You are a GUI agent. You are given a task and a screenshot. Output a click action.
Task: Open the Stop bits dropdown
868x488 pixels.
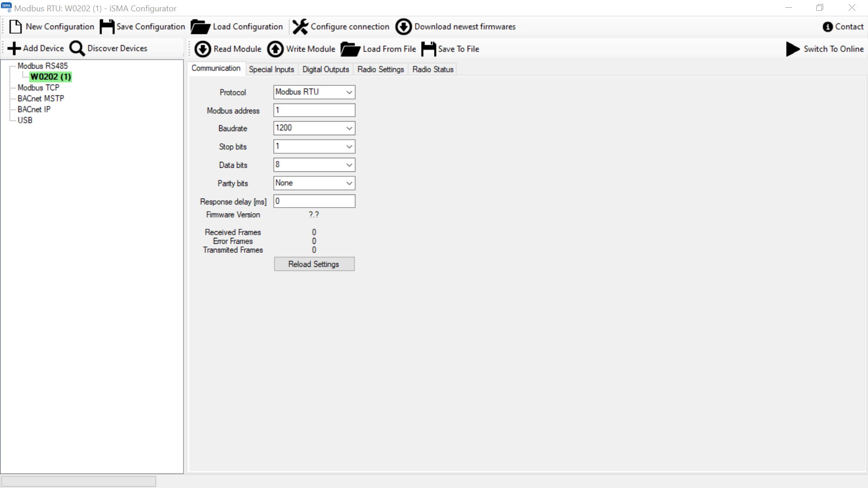(349, 147)
